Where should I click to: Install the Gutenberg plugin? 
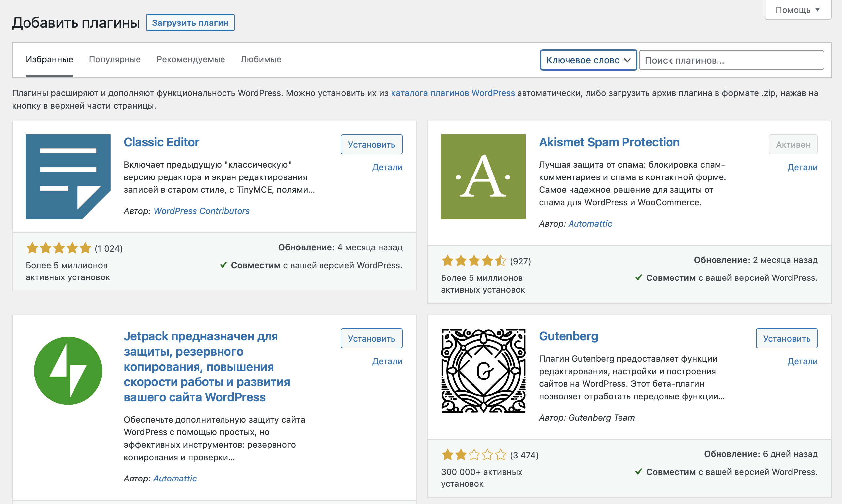[x=787, y=338]
